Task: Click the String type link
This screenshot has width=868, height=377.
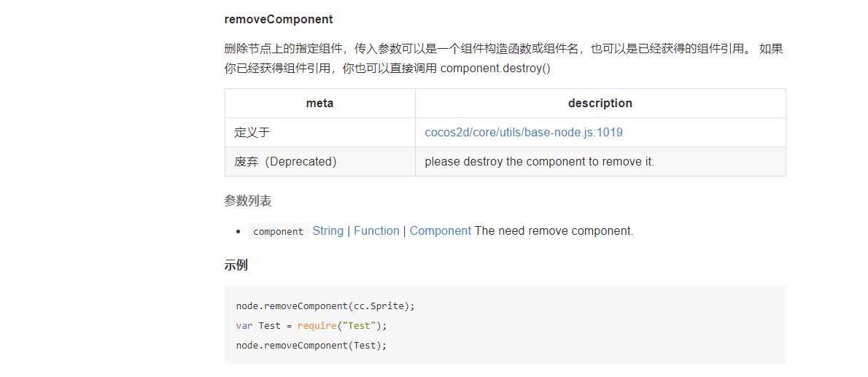Action: coord(328,230)
